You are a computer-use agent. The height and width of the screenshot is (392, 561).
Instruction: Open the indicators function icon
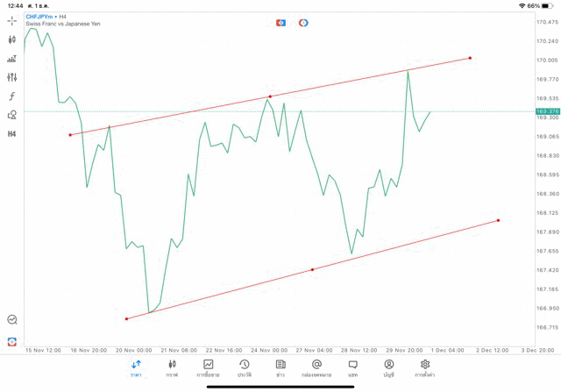tap(12, 96)
